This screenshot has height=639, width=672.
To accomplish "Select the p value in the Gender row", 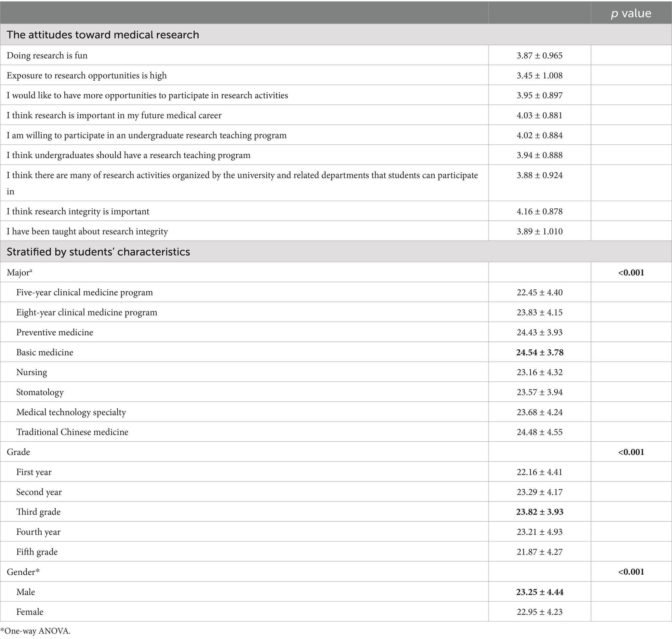I will 631,572.
